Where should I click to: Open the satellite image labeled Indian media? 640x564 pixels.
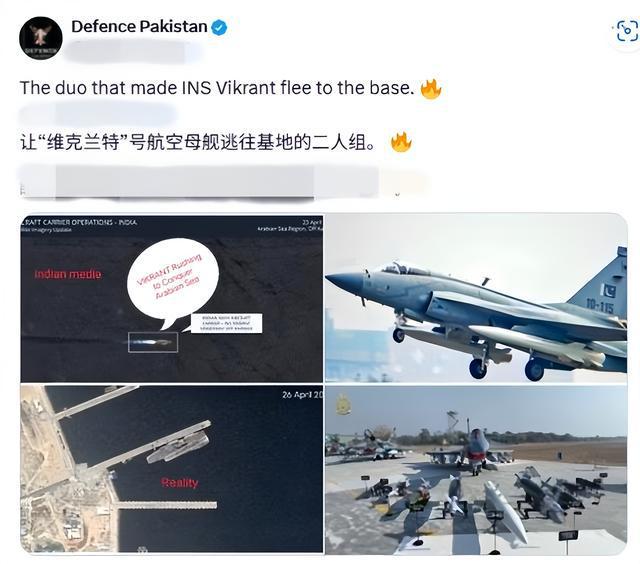pyautogui.click(x=171, y=299)
